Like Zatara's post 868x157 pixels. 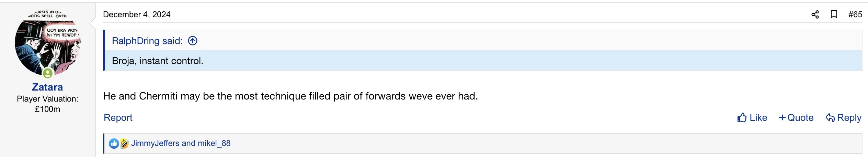point(752,118)
